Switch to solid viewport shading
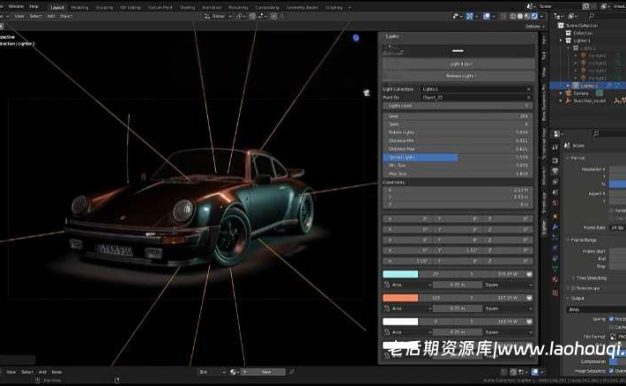This screenshot has width=626, height=386. (520, 16)
